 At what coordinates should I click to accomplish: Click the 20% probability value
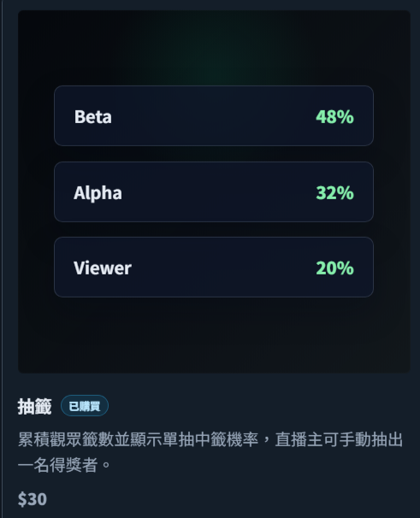click(334, 268)
